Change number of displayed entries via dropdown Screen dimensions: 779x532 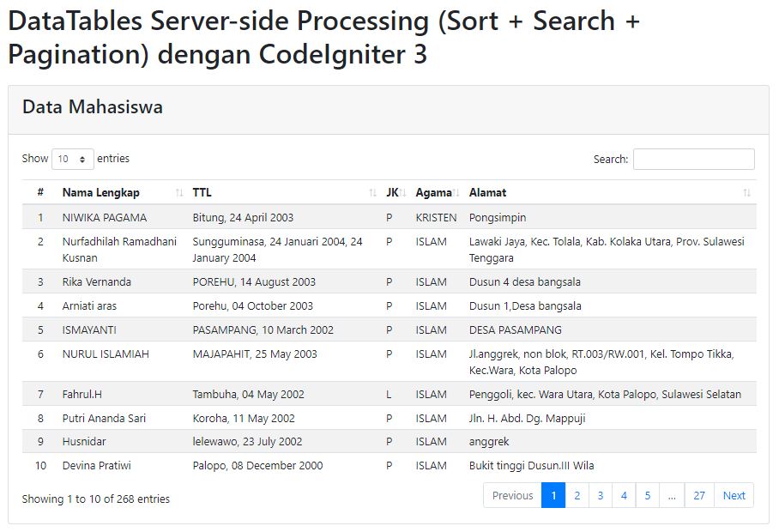(x=73, y=159)
